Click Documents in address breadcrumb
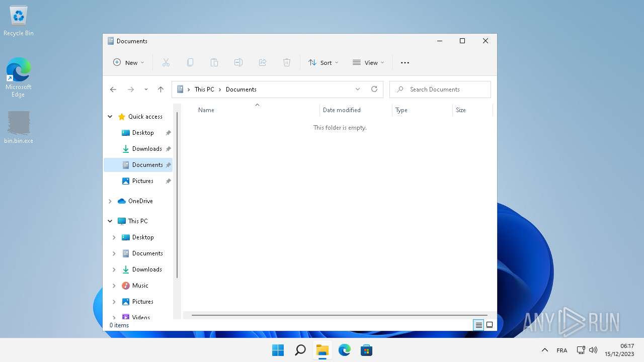Image resolution: width=644 pixels, height=362 pixels. 241,89
